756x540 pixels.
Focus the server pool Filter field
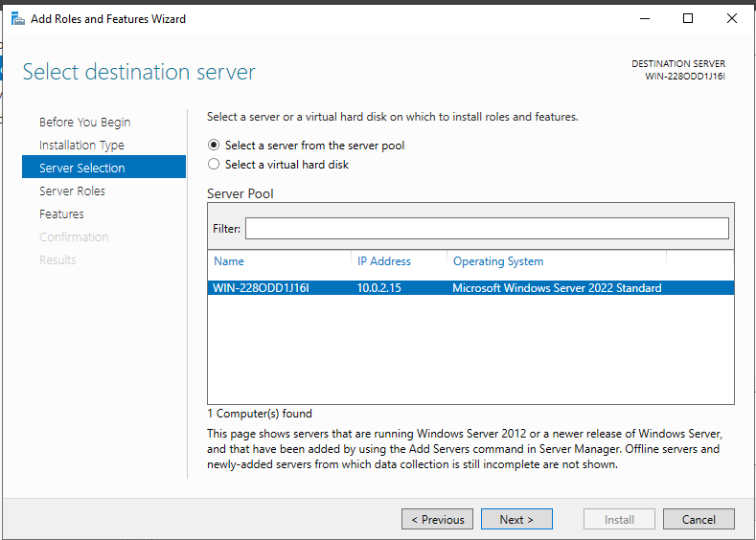[487, 228]
